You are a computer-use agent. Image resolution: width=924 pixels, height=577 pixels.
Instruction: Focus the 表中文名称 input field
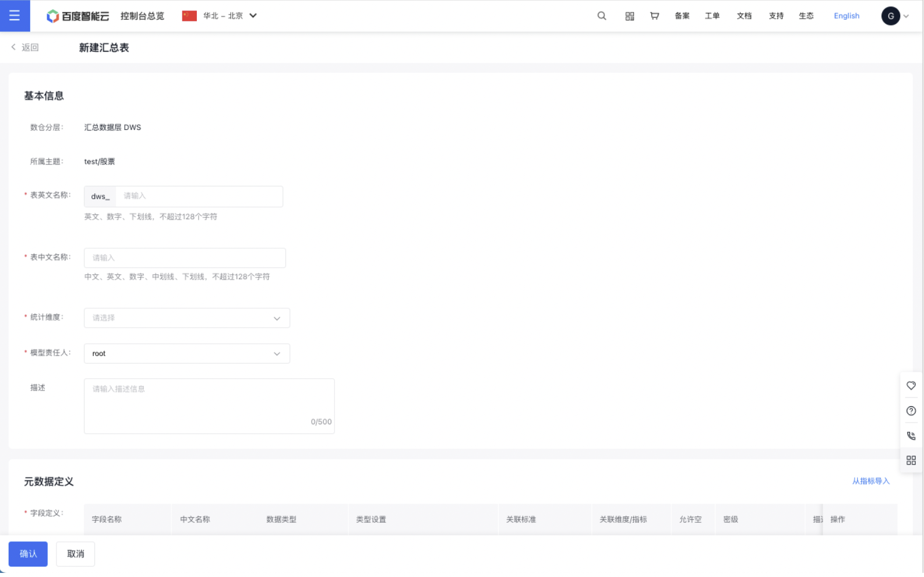[x=185, y=258]
